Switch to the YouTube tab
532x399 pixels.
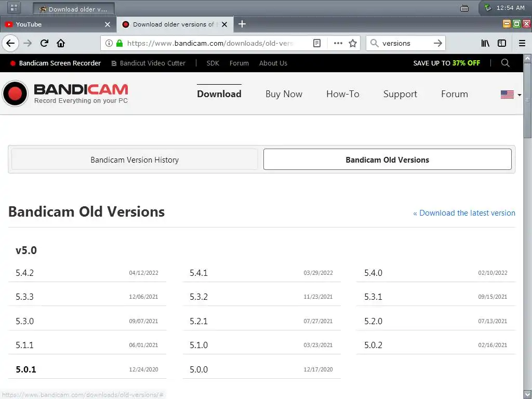pos(58,24)
